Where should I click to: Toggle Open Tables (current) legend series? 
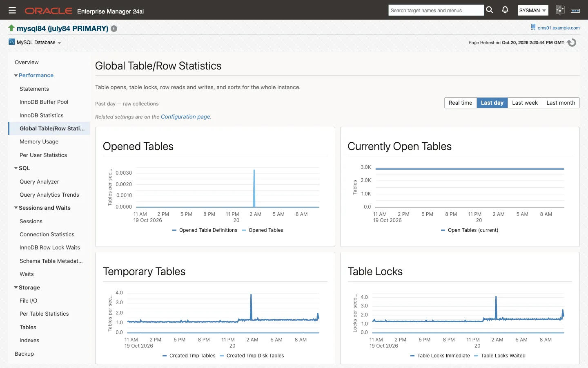point(470,230)
